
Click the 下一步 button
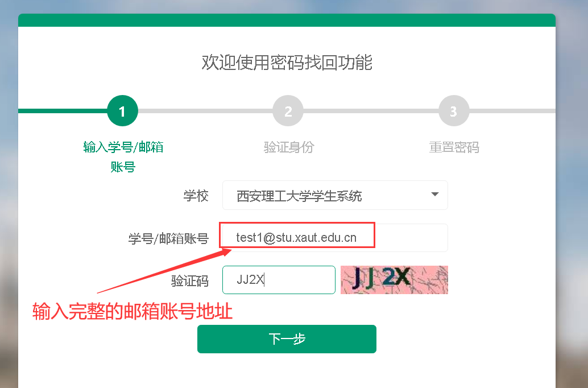287,339
